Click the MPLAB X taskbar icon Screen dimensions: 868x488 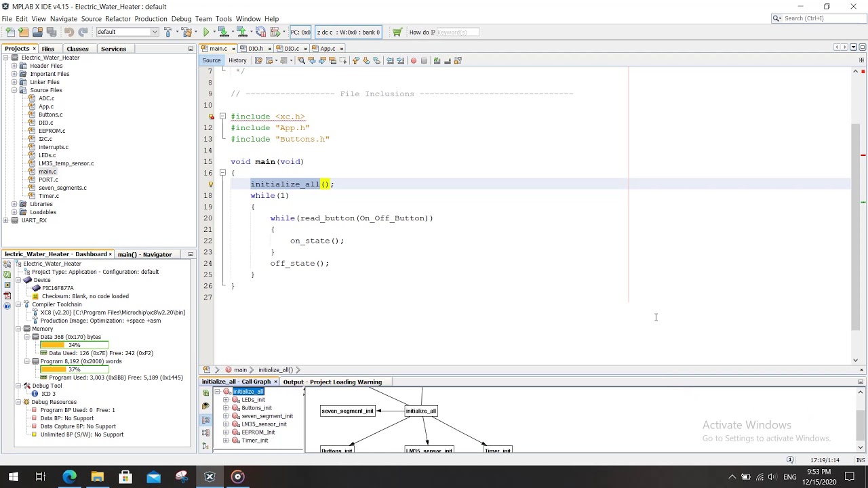[210, 476]
